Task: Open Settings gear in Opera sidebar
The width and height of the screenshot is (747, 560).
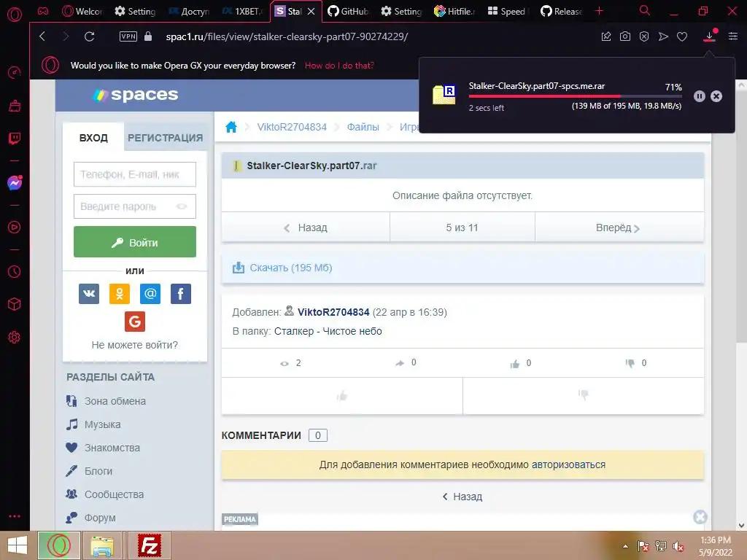Action: 15,337
